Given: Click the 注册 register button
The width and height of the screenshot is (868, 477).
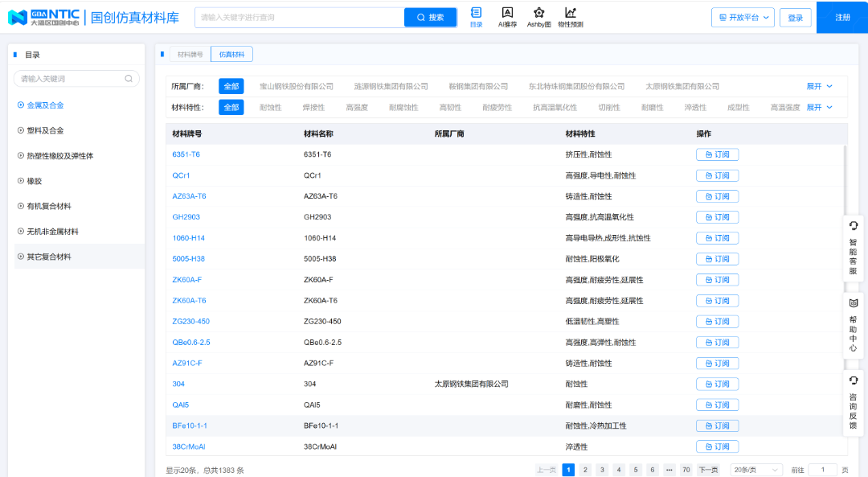Looking at the screenshot, I should point(842,17).
